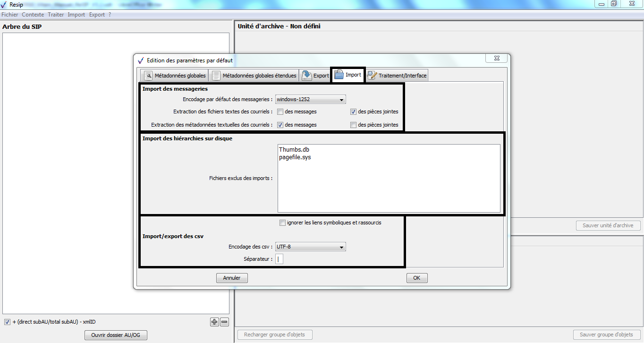Screen dimensions: 644x343
Task: Enable metadata extraction for pièces jointes
Action: 353,125
